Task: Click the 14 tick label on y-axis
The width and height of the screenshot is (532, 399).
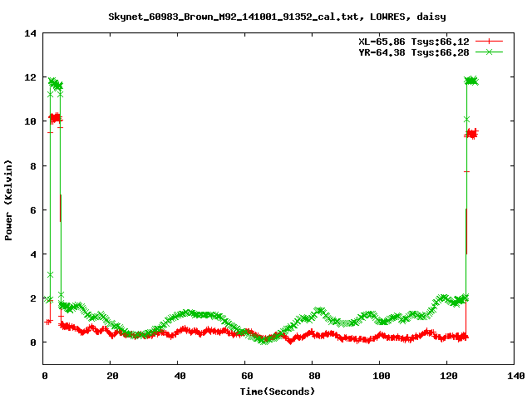Action: [30, 33]
